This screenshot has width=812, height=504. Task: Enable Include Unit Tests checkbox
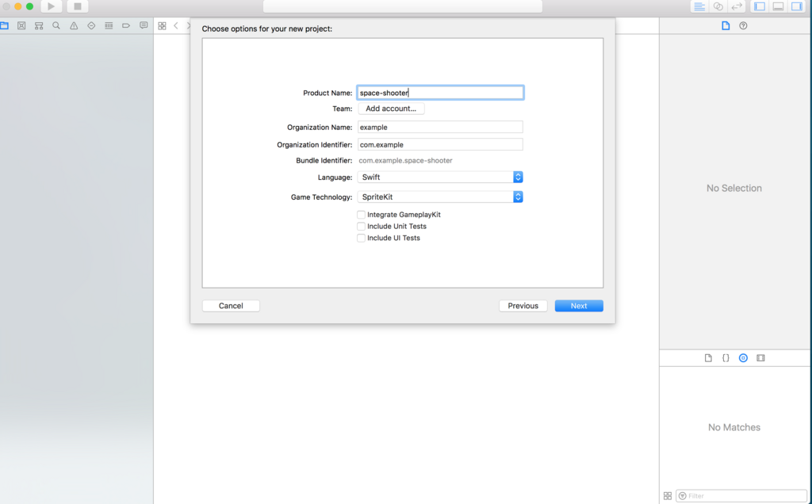click(361, 226)
